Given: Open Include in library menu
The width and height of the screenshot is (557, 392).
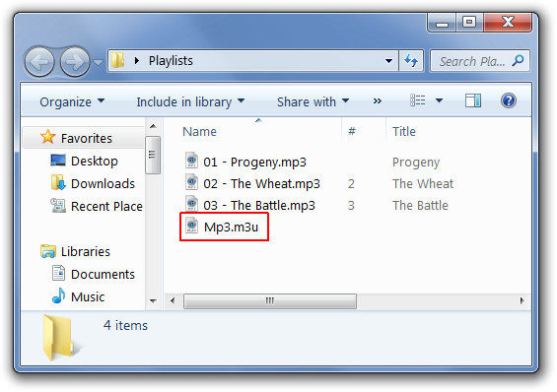Looking at the screenshot, I should (x=190, y=101).
